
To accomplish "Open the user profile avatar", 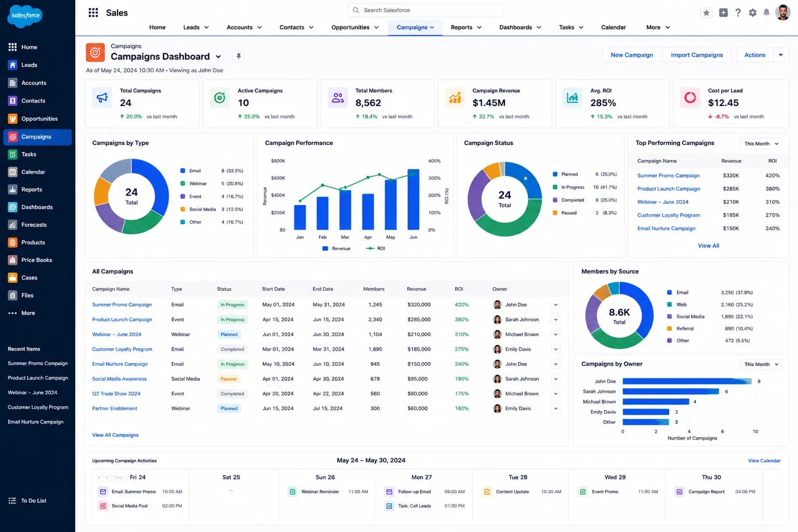I will point(782,12).
